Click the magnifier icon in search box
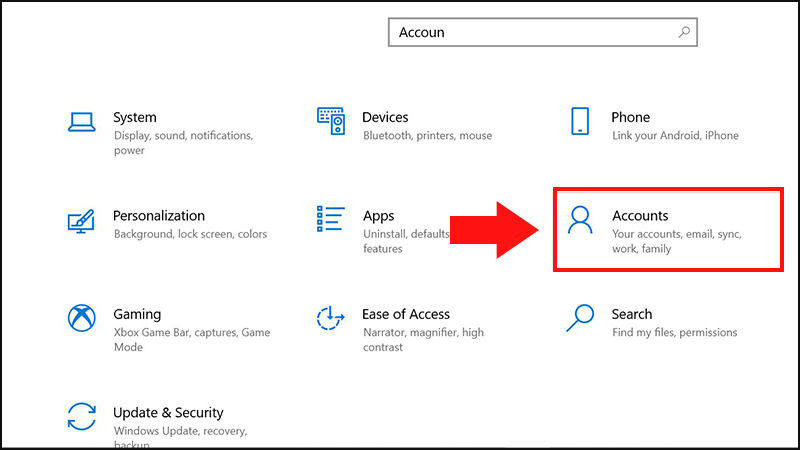 tap(684, 32)
